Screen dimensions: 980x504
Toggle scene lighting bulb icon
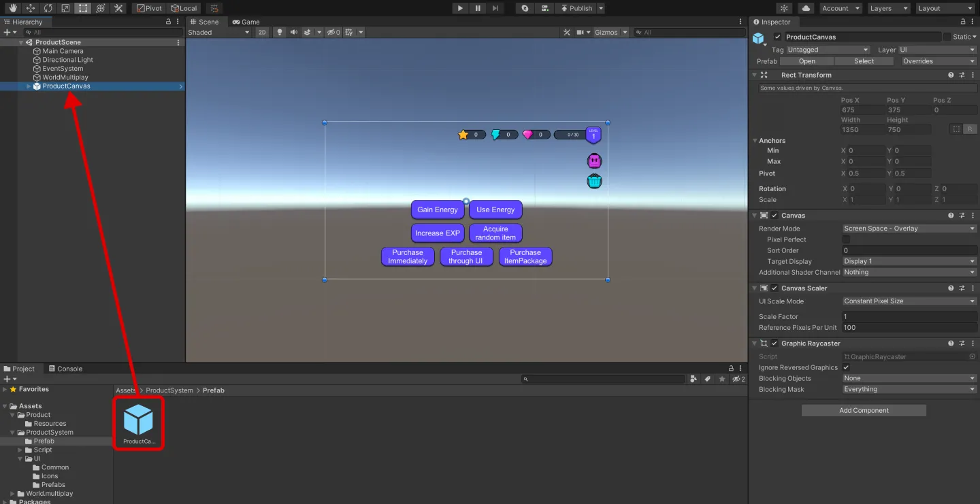279,32
